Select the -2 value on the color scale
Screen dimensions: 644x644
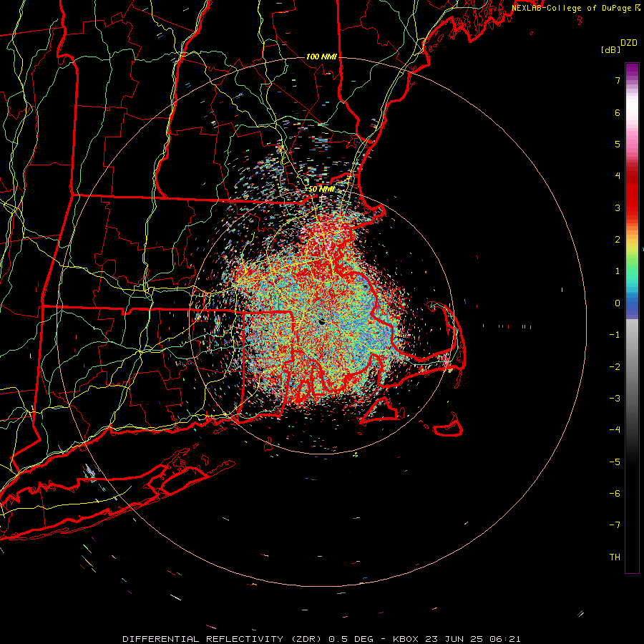point(615,367)
